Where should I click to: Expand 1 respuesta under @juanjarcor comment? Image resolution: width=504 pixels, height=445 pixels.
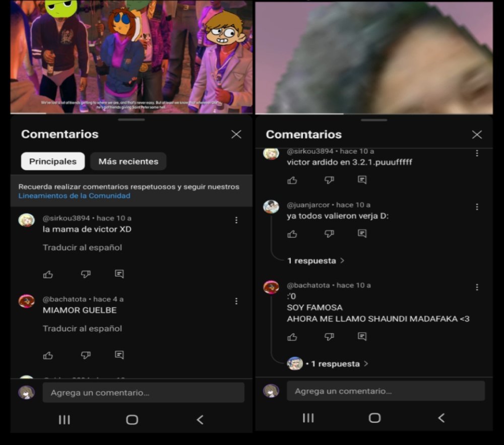316,261
